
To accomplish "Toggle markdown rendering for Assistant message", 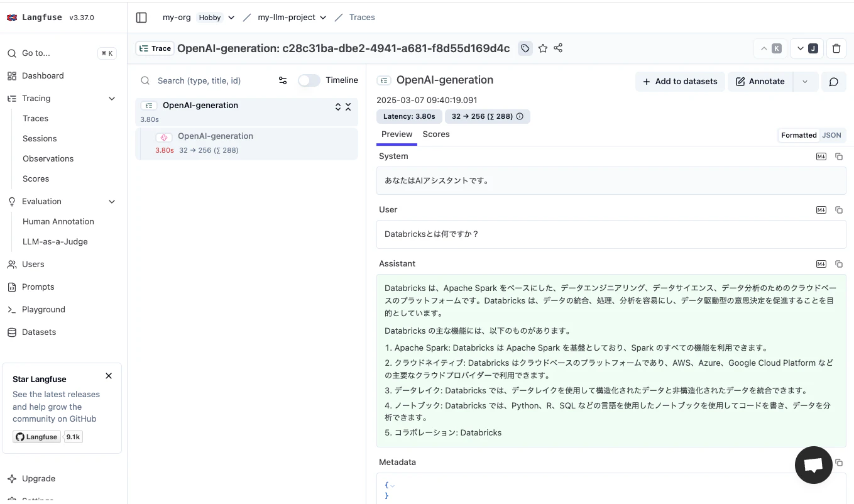I will pos(821,264).
